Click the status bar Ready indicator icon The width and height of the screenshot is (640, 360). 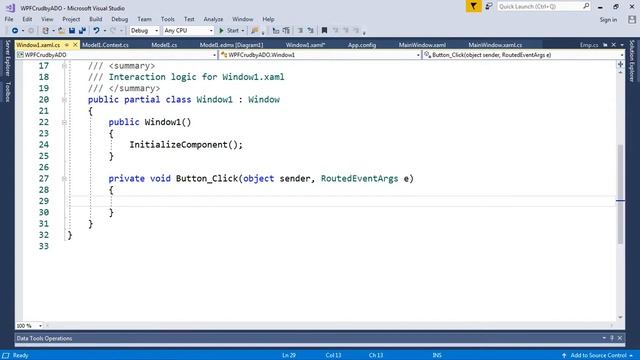click(6, 356)
